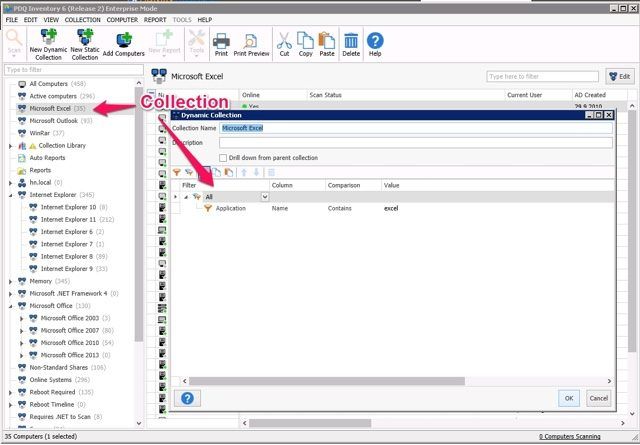Viewport: 640px width, 445px height.
Task: Open the COMPUTER menu
Action: (x=122, y=20)
